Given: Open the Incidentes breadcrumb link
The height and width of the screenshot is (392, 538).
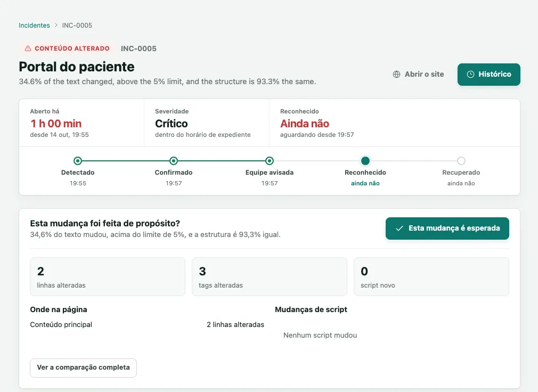Looking at the screenshot, I should coord(34,26).
